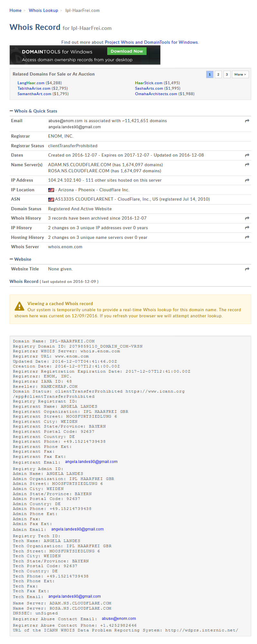This screenshot has height=644, width=257.
Task: Click the Download Now button
Action: pyautogui.click(x=127, y=51)
